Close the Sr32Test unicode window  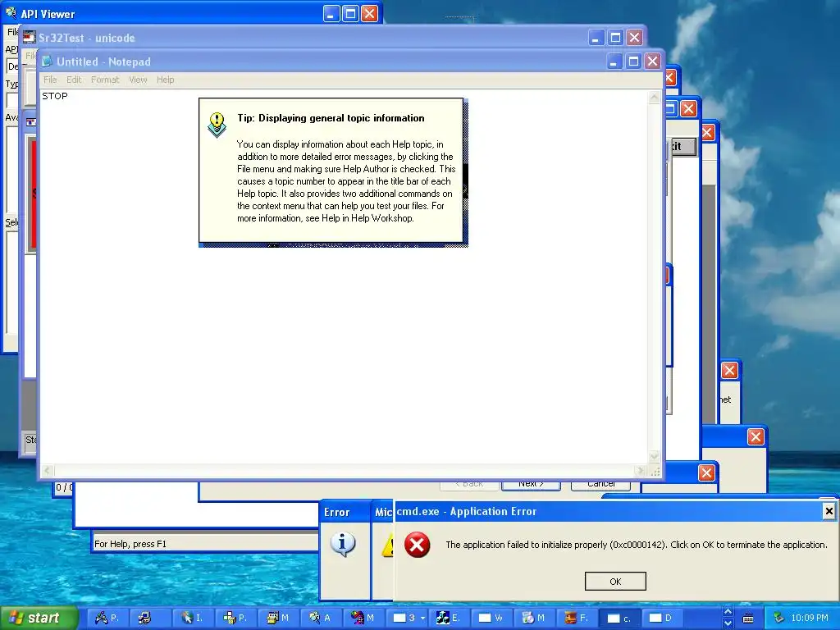tap(634, 38)
